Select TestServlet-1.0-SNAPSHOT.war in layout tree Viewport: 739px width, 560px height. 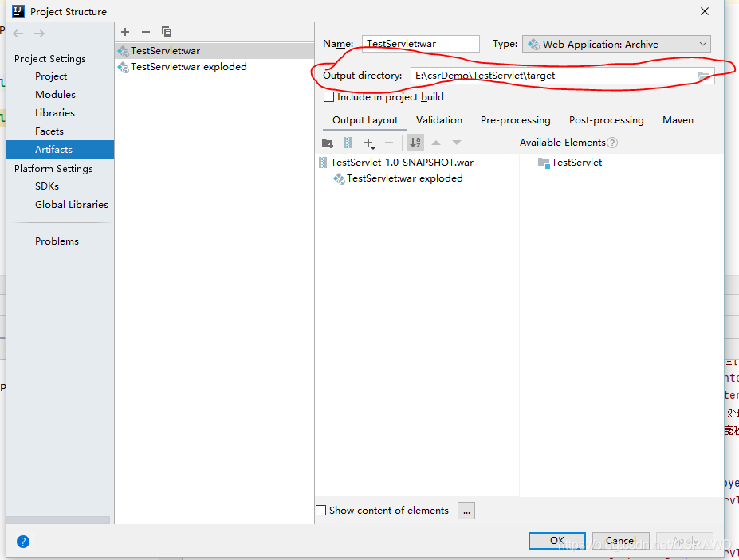click(402, 163)
